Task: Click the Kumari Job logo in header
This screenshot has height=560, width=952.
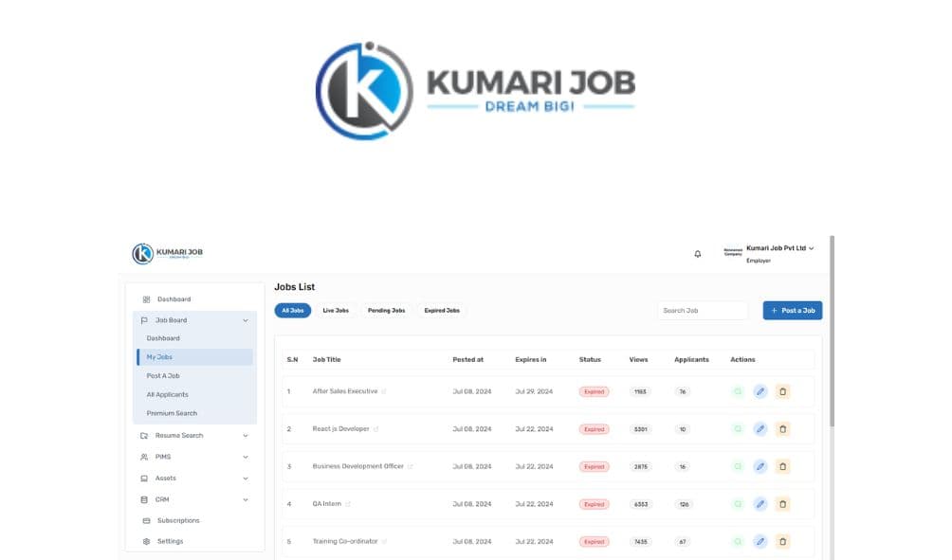Action: [x=168, y=253]
